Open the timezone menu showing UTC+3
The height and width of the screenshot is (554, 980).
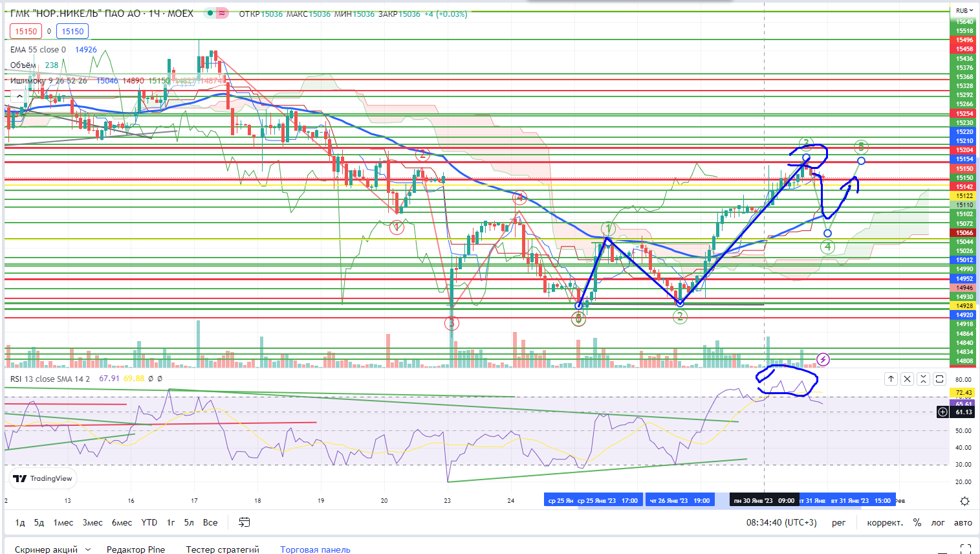[x=781, y=522]
